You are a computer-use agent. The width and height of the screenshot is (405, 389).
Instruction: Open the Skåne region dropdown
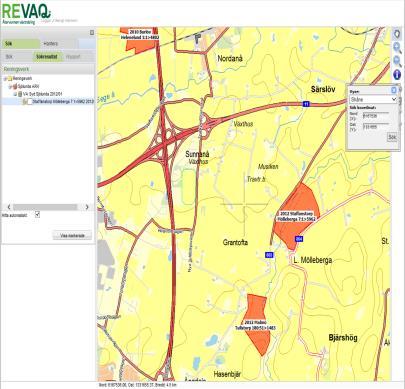point(373,99)
